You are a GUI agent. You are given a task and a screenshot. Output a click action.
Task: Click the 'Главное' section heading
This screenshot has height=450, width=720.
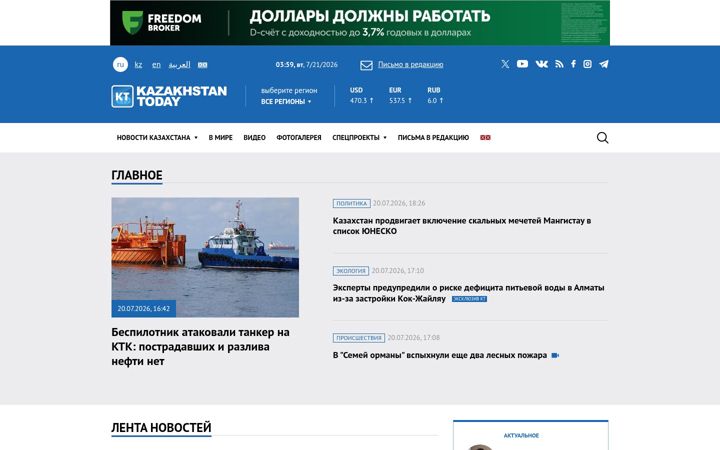coord(137,175)
